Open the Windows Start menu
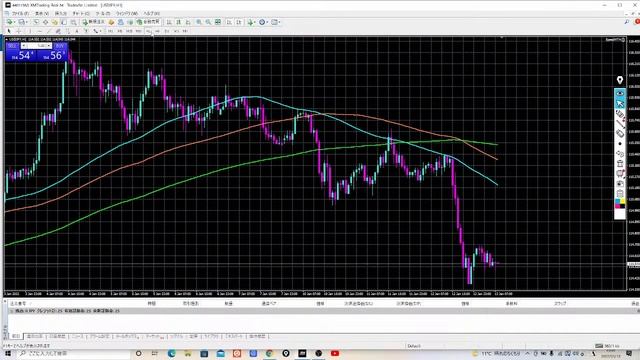The image size is (640, 360). point(8,353)
